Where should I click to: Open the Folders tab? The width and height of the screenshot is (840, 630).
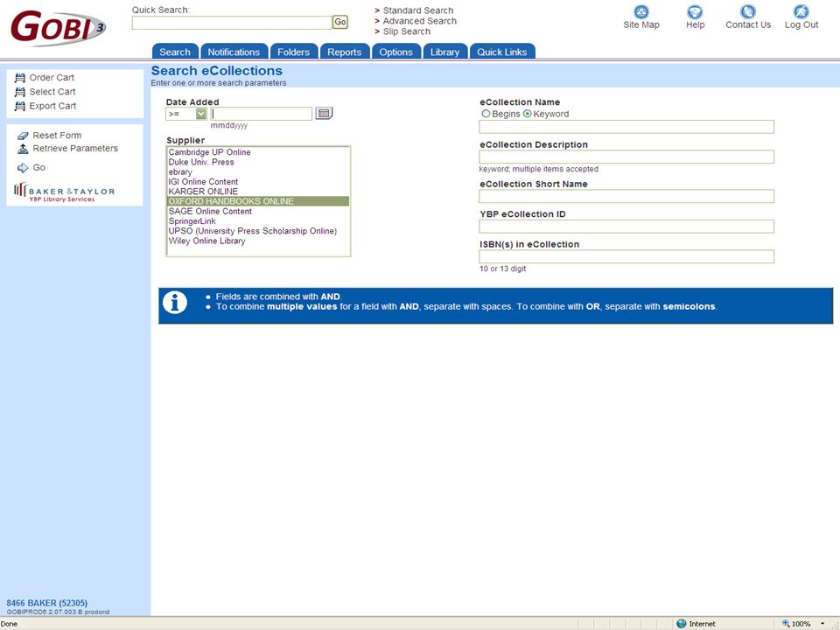[x=294, y=52]
